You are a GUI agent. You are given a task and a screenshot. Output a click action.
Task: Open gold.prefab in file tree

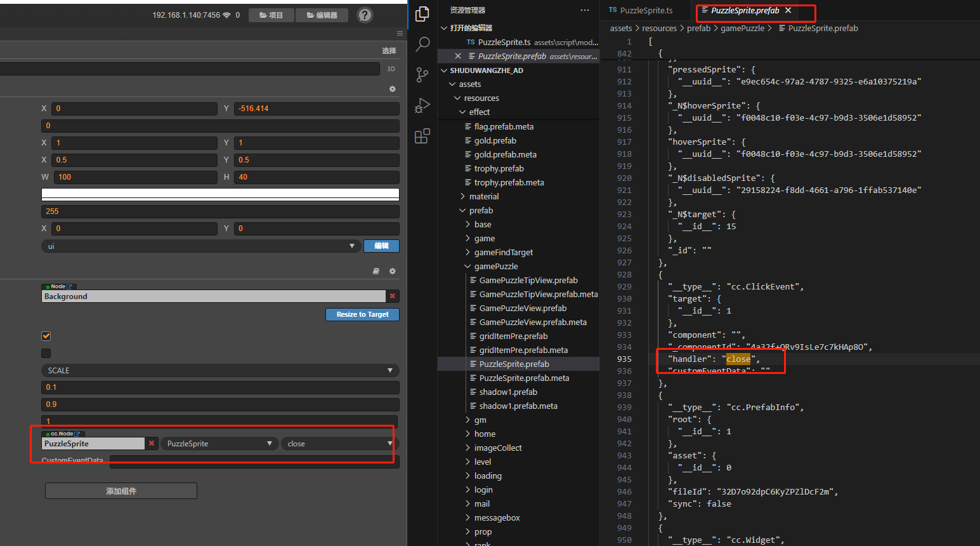495,140
